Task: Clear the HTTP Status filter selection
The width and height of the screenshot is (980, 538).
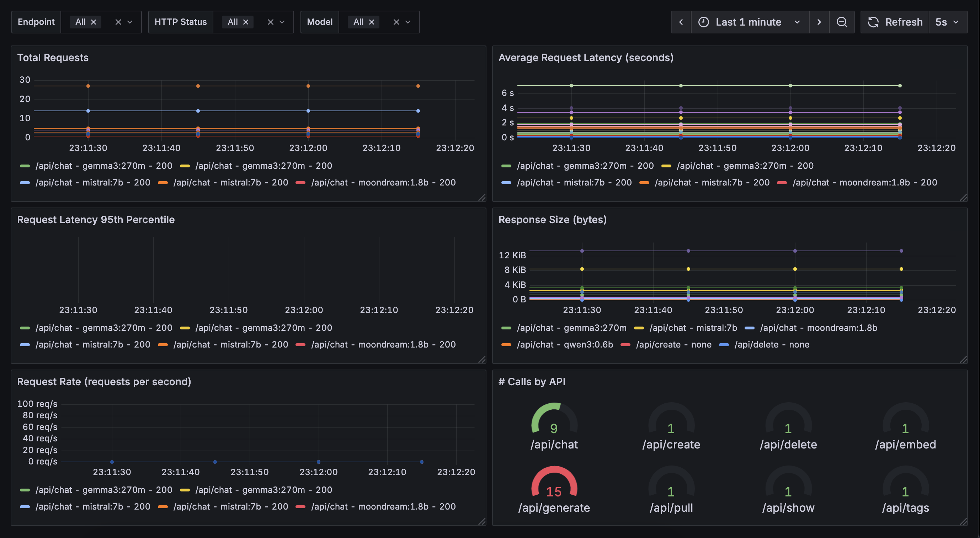Action: point(270,22)
